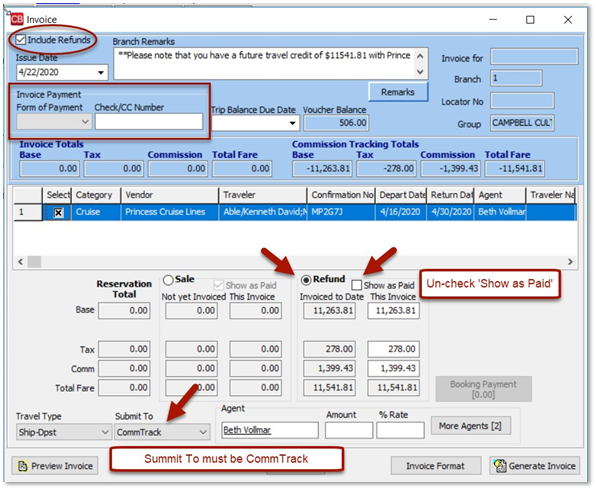The height and width of the screenshot is (490, 596).
Task: Maximize the Invoice window
Action: click(530, 19)
